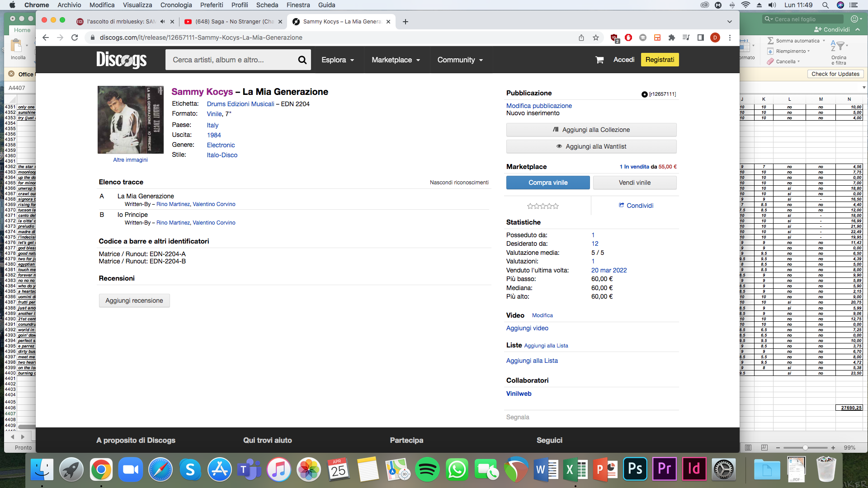Bookmark this page with the star icon

click(x=596, y=38)
